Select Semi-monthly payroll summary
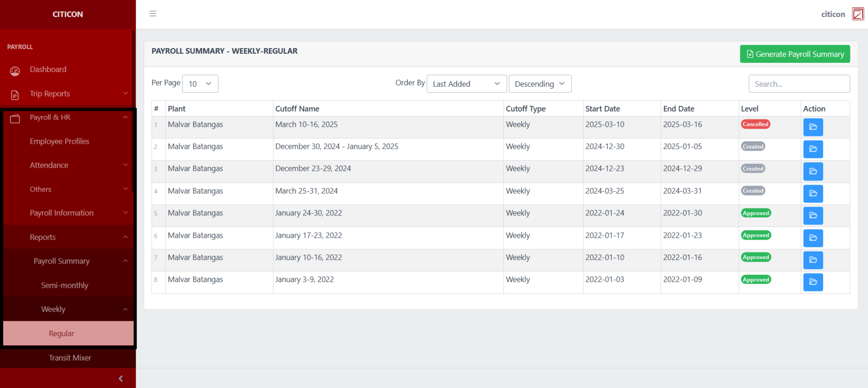This screenshot has height=388, width=868. pyautogui.click(x=65, y=285)
